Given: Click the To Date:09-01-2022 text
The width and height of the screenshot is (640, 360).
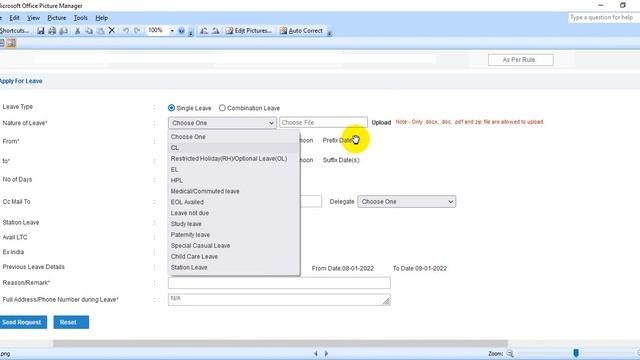Looking at the screenshot, I should coord(420,269).
